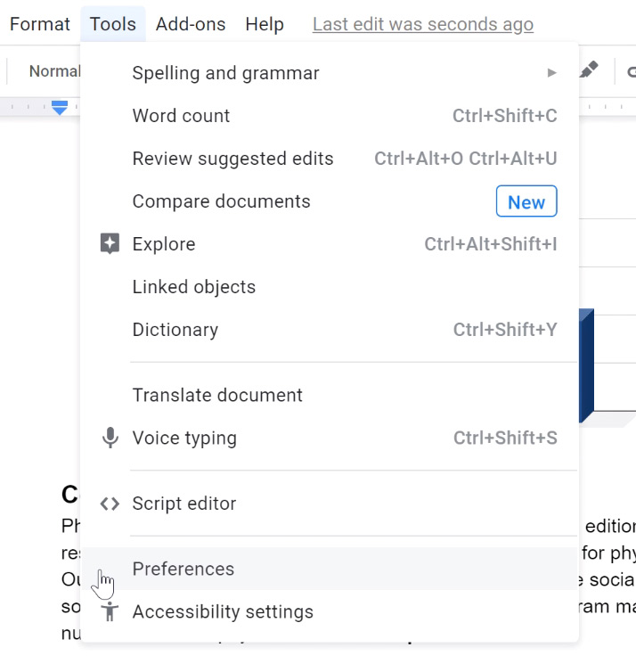The height and width of the screenshot is (672, 636).
Task: Choose Review suggested edits
Action: 330,159
